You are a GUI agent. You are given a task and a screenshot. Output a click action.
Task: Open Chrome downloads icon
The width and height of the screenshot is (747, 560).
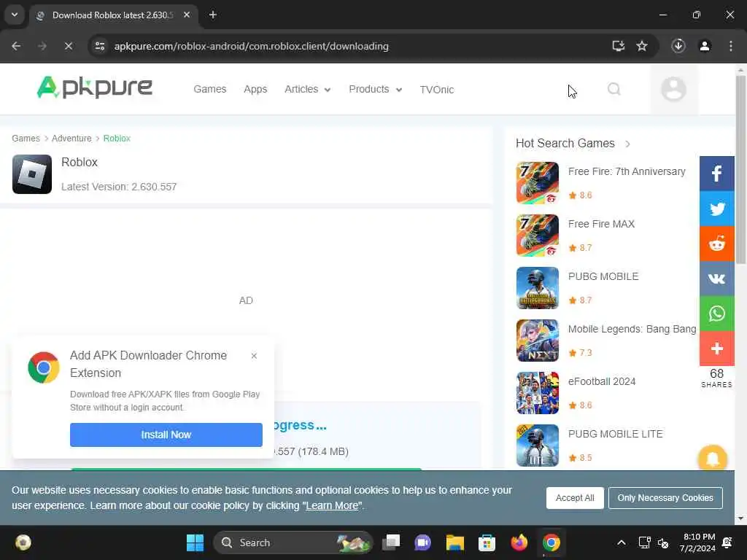pos(678,46)
